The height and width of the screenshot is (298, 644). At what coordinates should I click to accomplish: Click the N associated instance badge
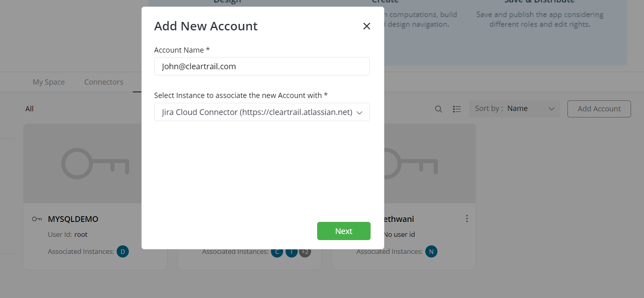(x=431, y=251)
